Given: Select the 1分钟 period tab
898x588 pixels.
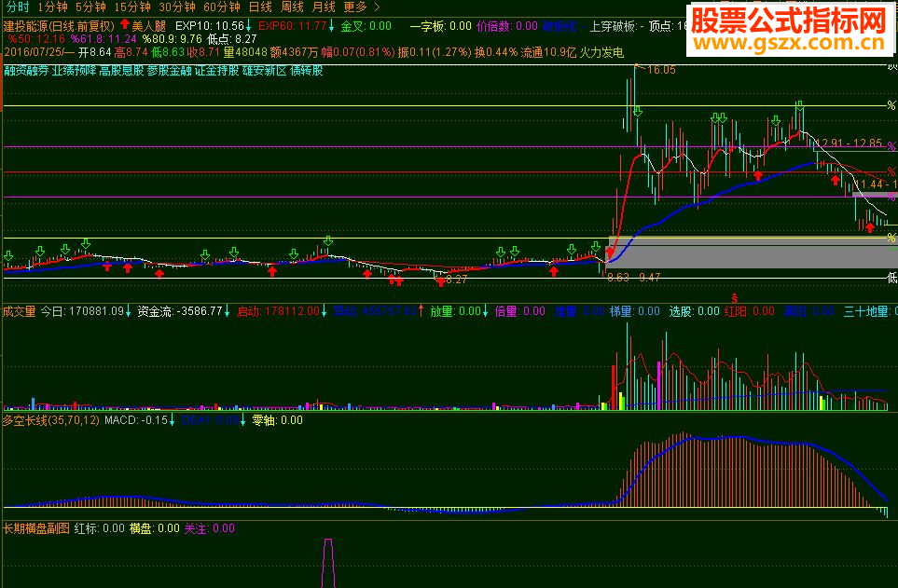Looking at the screenshot, I should (x=53, y=7).
